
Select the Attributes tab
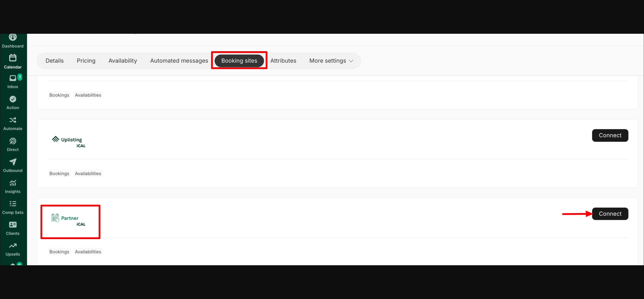(x=283, y=61)
